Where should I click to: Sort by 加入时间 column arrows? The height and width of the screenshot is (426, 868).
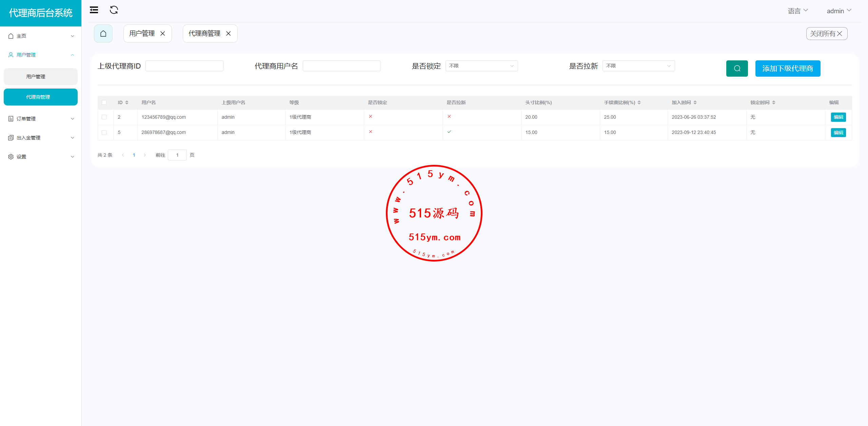coord(695,102)
